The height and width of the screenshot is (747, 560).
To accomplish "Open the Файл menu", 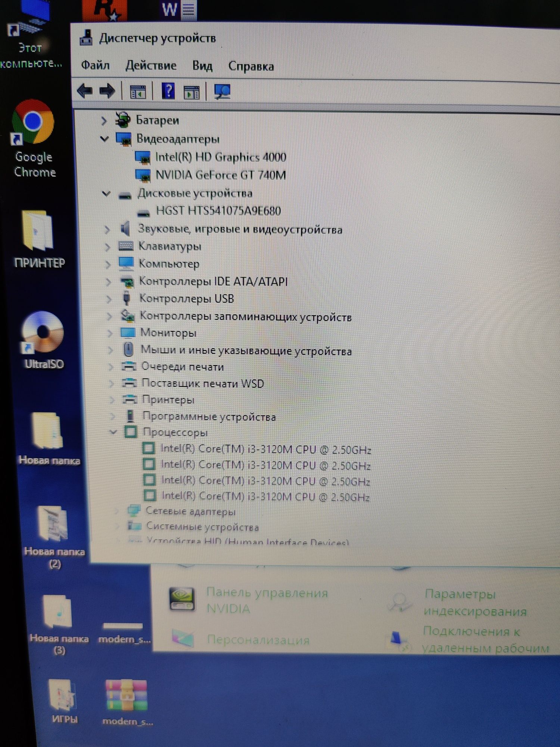I will point(95,65).
